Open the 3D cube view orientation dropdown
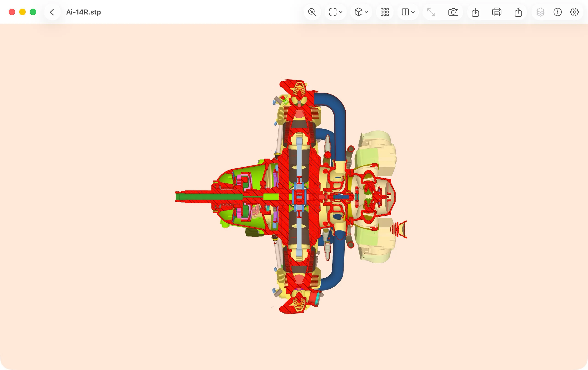This screenshot has width=588, height=370. pyautogui.click(x=361, y=12)
